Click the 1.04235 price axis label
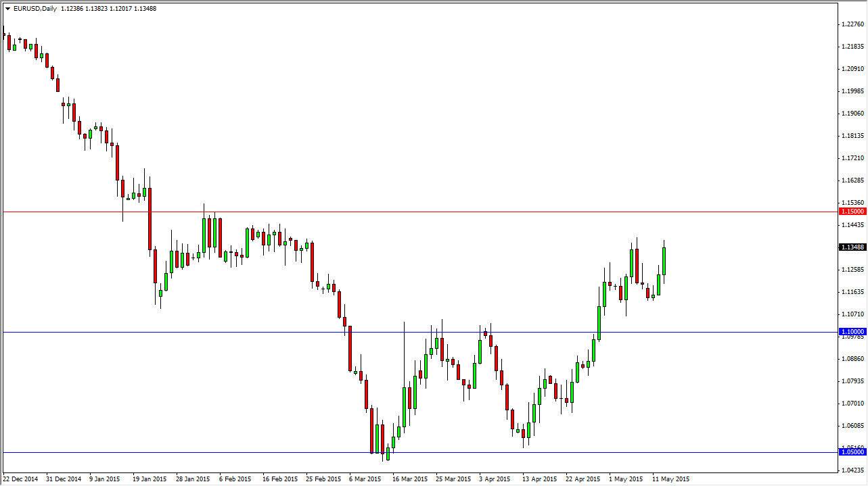The width and height of the screenshot is (868, 486). point(854,470)
